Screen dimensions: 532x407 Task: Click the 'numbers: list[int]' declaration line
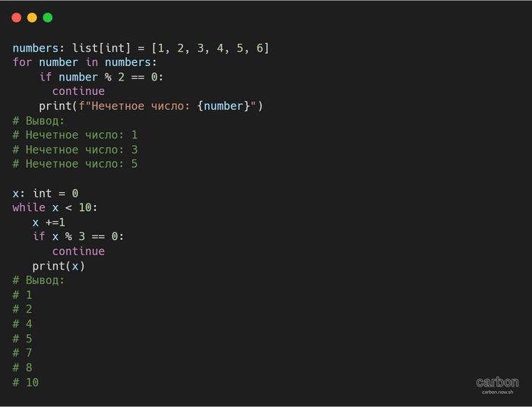pos(141,49)
